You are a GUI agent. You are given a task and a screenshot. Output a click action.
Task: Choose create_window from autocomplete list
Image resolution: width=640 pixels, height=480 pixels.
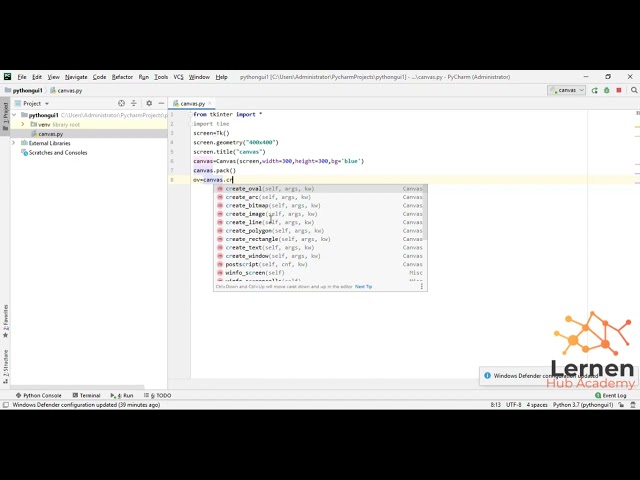tap(320, 256)
